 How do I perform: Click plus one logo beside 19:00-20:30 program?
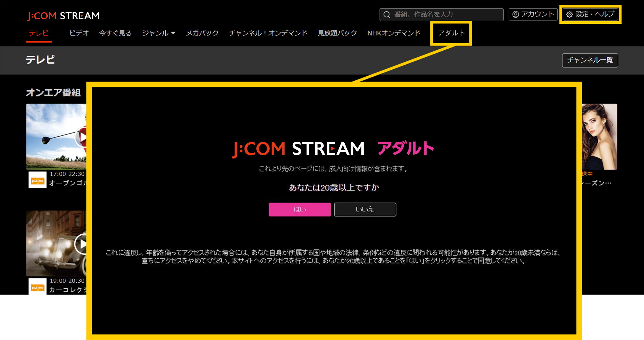coord(37,287)
